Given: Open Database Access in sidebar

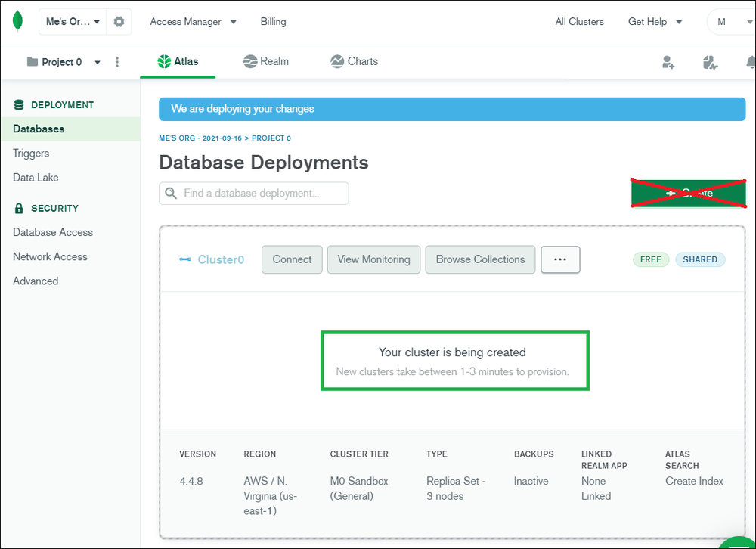Looking at the screenshot, I should pyautogui.click(x=53, y=232).
